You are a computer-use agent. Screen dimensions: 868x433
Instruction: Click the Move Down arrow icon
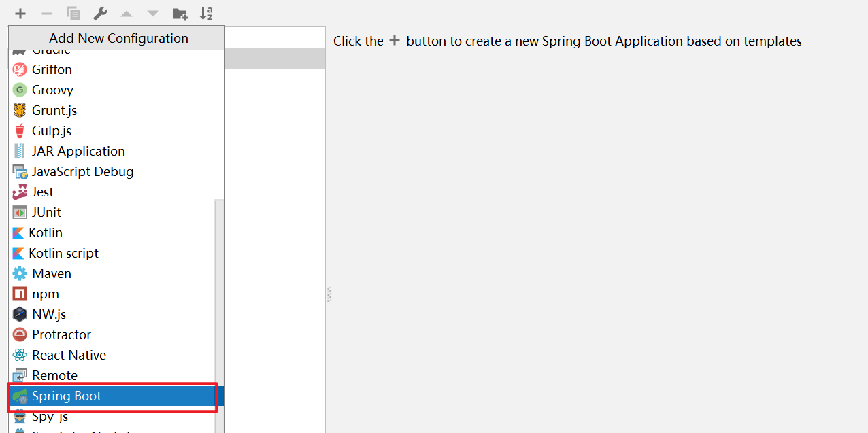pyautogui.click(x=153, y=13)
